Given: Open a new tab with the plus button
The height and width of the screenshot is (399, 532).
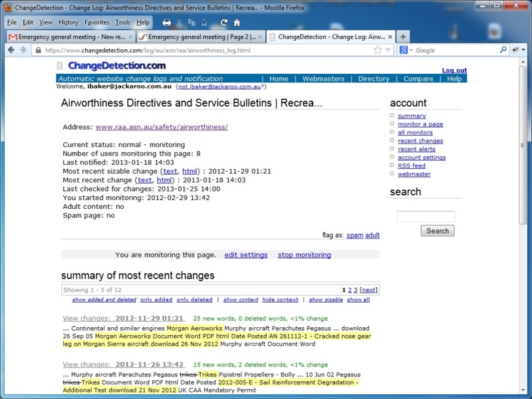Looking at the screenshot, I should (x=403, y=37).
